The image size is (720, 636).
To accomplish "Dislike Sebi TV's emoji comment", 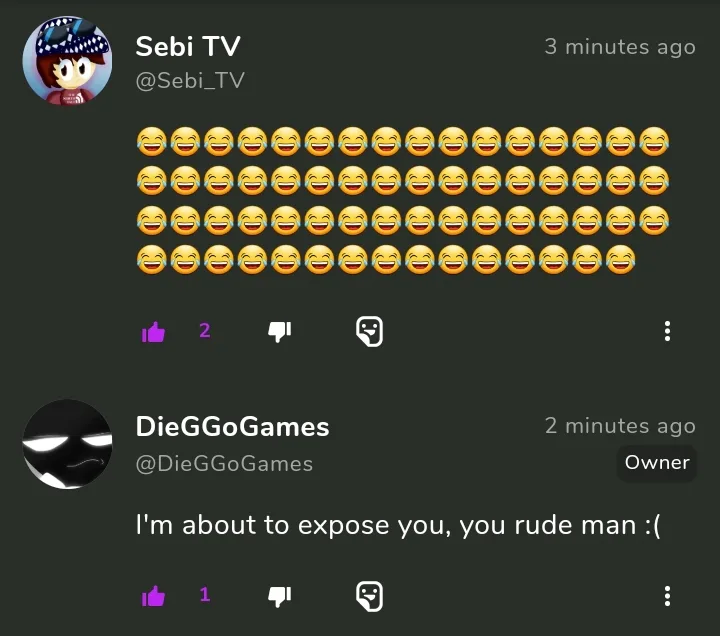I will [x=280, y=332].
